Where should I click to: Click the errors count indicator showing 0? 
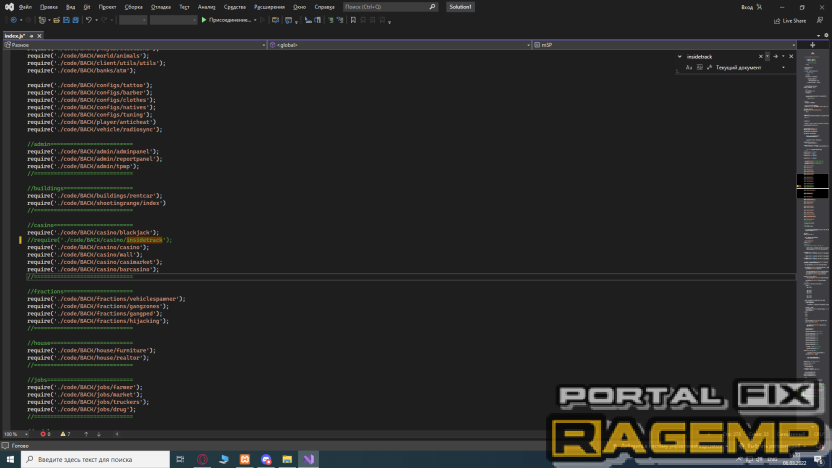pos(45,434)
